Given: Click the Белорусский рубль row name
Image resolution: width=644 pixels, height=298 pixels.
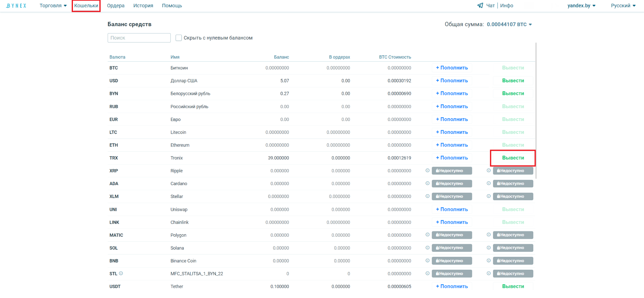Looking at the screenshot, I should (x=190, y=93).
